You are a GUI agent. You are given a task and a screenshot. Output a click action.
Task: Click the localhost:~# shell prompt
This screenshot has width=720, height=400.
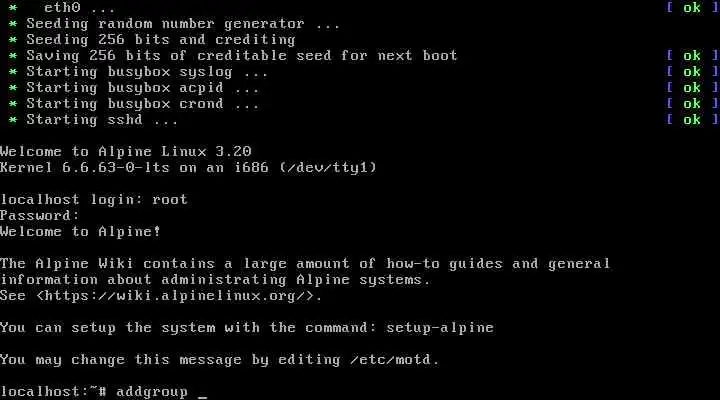click(x=53, y=392)
